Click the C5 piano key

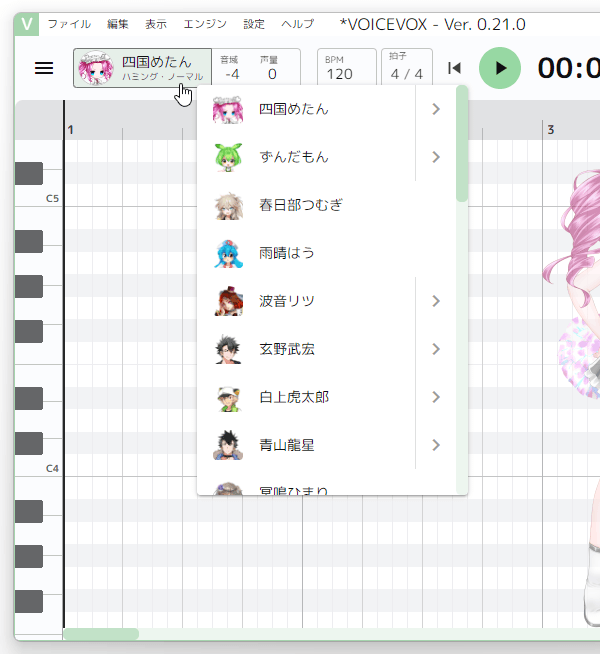click(38, 196)
